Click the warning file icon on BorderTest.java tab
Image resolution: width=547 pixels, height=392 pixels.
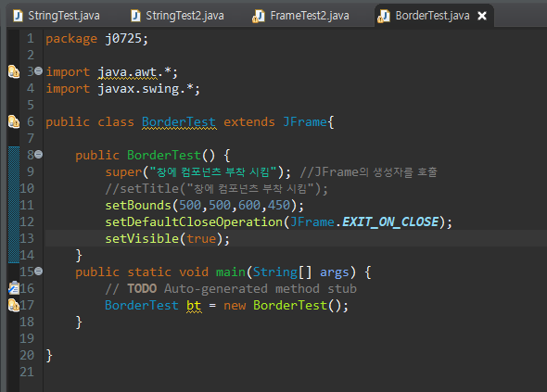[x=384, y=16]
